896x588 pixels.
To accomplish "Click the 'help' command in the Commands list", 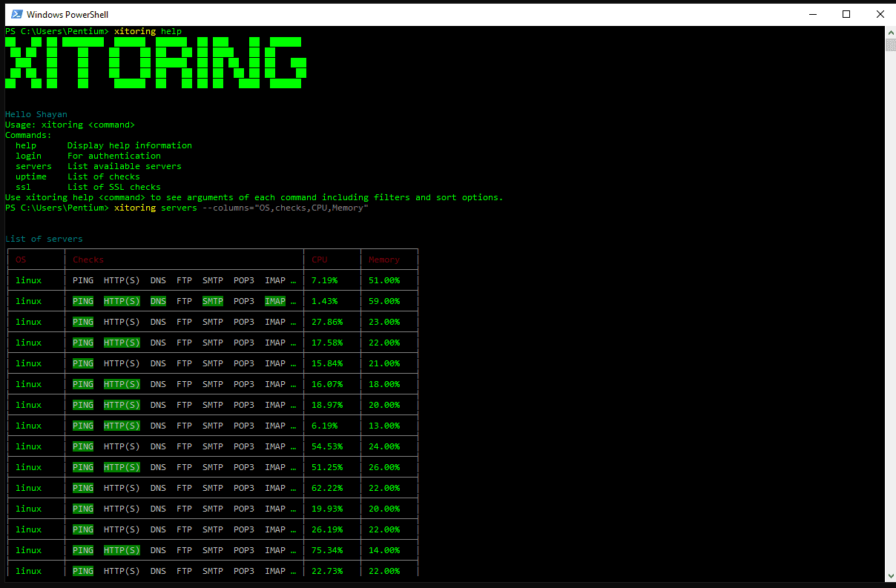I will [x=25, y=145].
